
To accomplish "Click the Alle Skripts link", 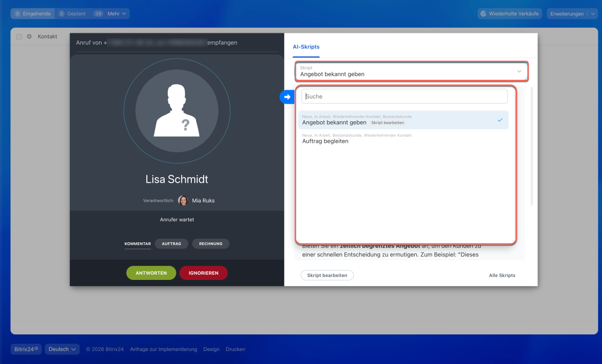I will point(502,275).
